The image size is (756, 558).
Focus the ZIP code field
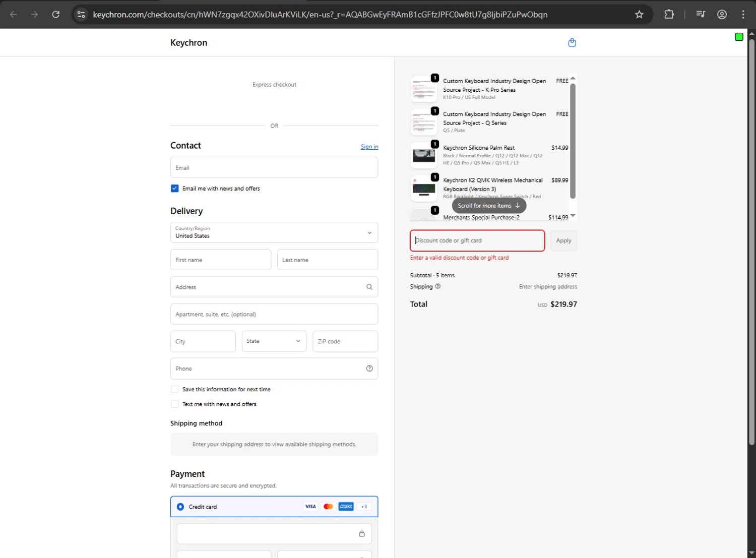(345, 341)
